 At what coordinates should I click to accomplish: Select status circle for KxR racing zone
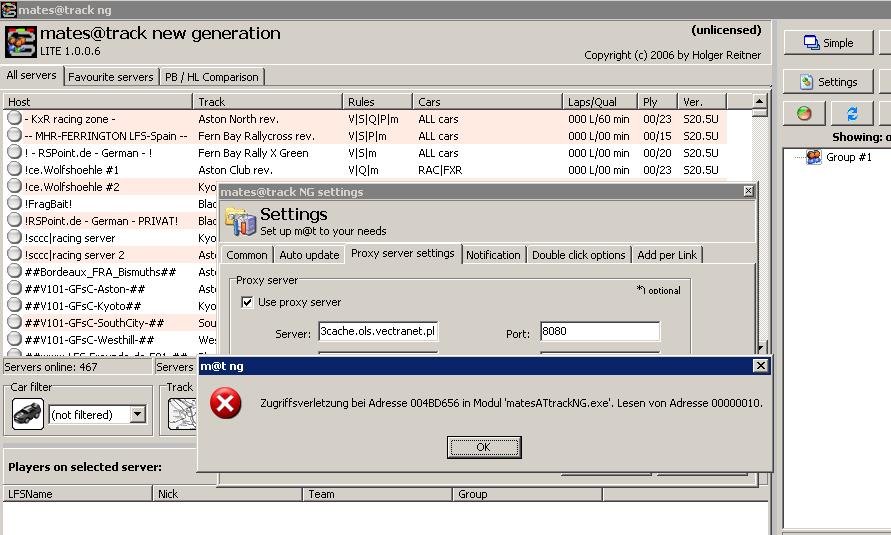[14, 118]
